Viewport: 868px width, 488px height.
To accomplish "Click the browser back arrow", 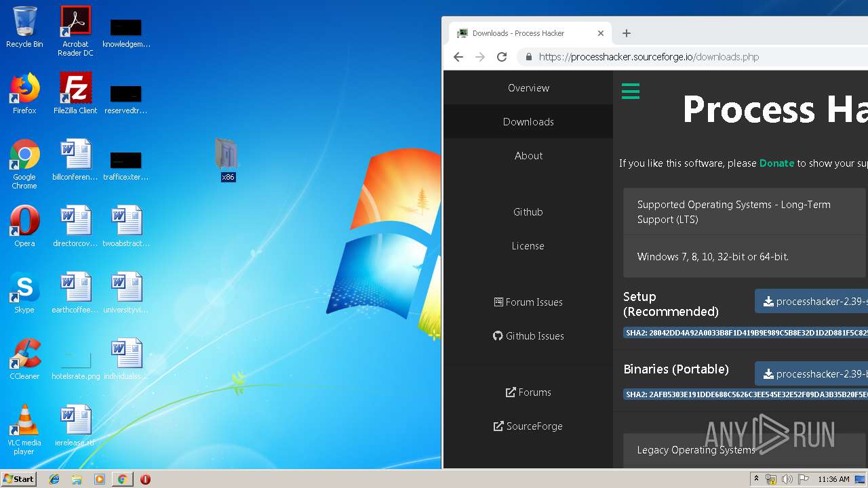I will [x=458, y=57].
